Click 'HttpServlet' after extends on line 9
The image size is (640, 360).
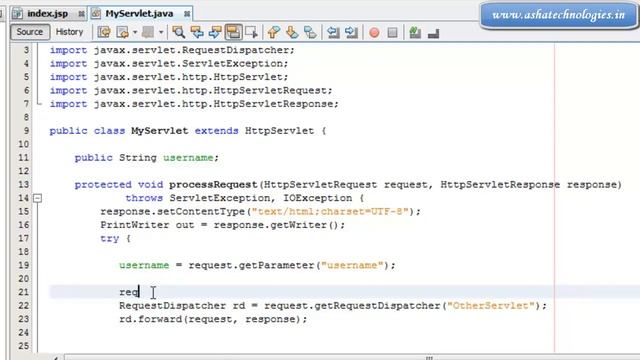pos(280,131)
